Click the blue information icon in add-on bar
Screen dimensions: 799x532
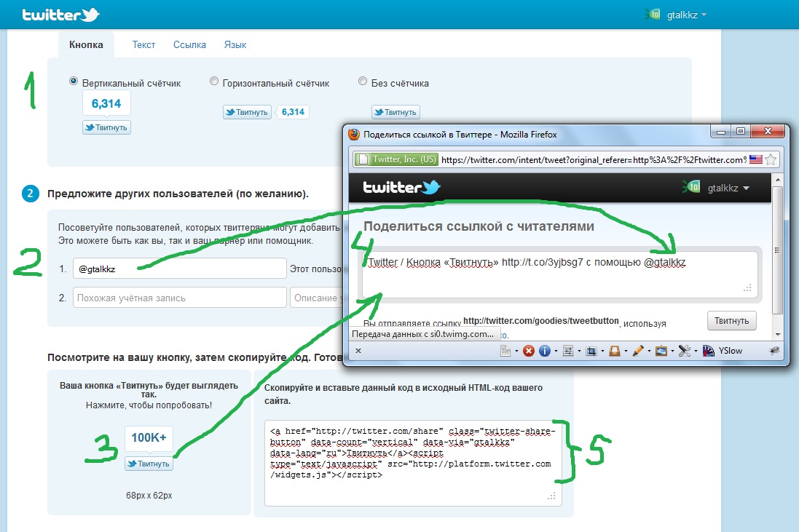click(x=545, y=351)
